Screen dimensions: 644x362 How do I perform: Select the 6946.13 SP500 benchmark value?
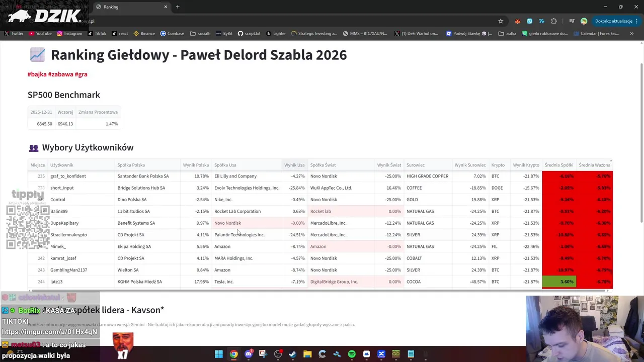click(65, 124)
